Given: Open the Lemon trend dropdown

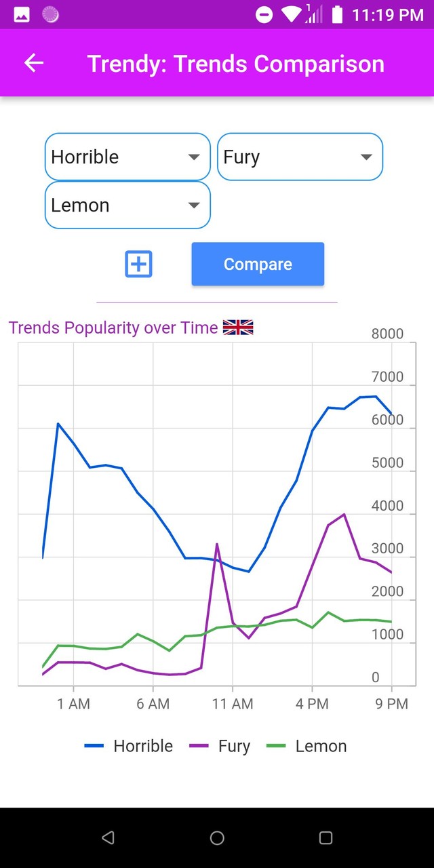Looking at the screenshot, I should [x=127, y=205].
